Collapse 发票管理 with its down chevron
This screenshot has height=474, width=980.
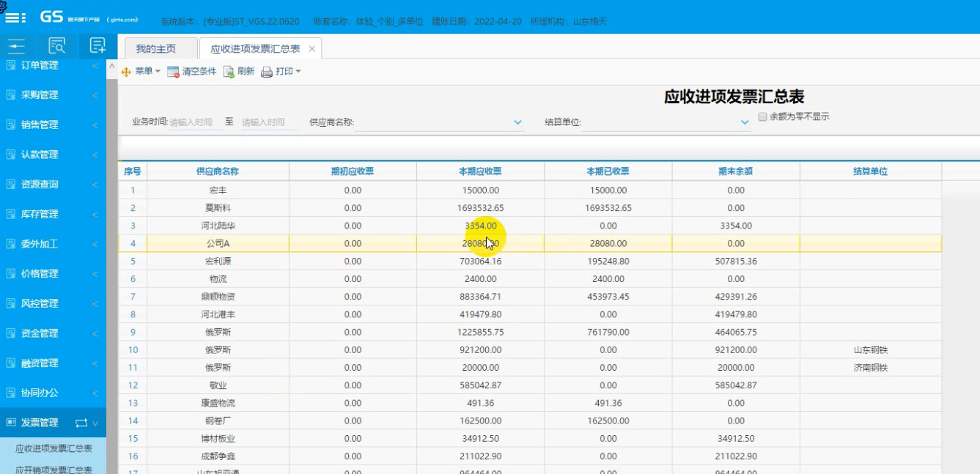pos(95,423)
